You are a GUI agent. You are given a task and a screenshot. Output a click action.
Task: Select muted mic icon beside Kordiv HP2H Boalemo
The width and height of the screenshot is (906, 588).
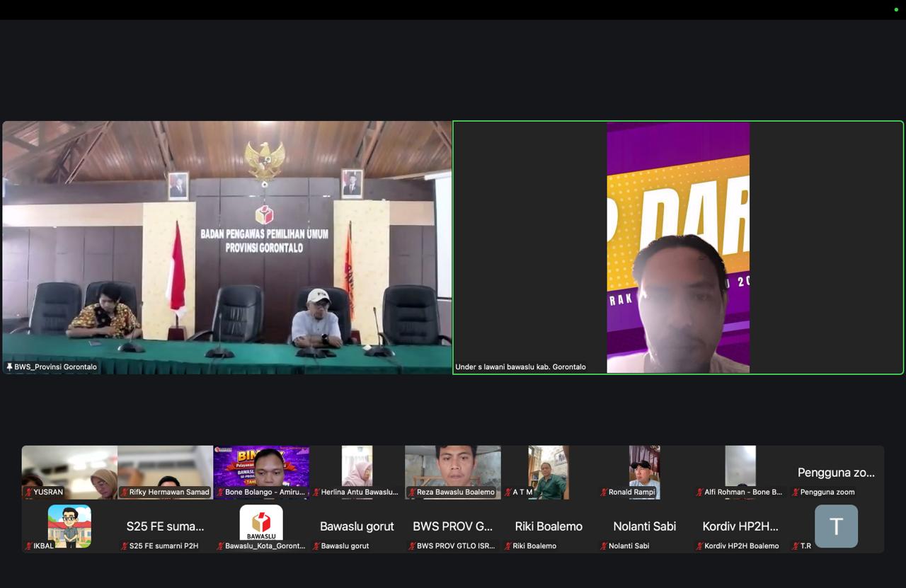tap(699, 546)
